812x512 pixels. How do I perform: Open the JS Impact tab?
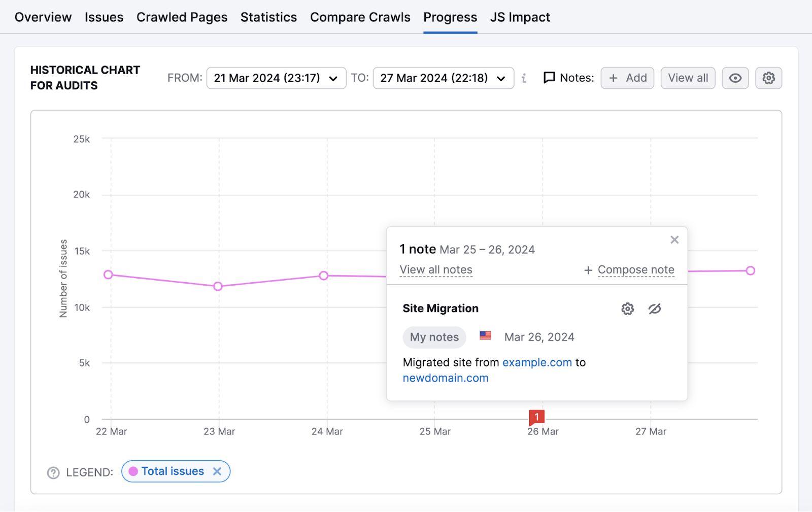pyautogui.click(x=520, y=17)
